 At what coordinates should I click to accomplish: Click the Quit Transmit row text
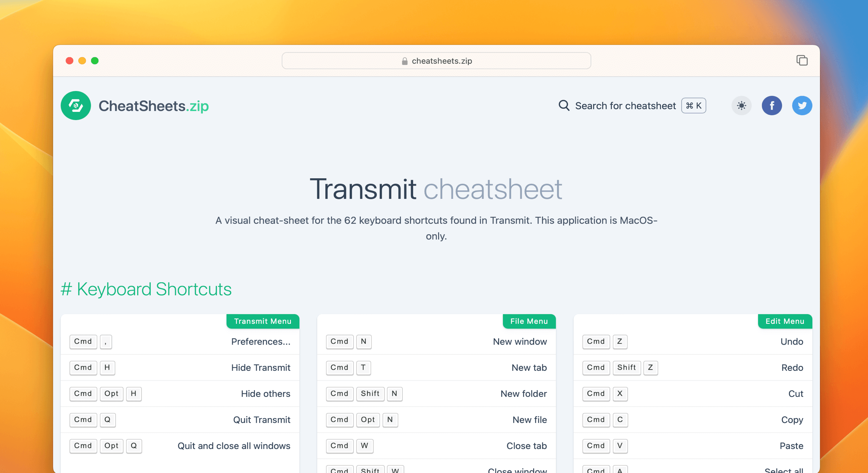tap(262, 420)
